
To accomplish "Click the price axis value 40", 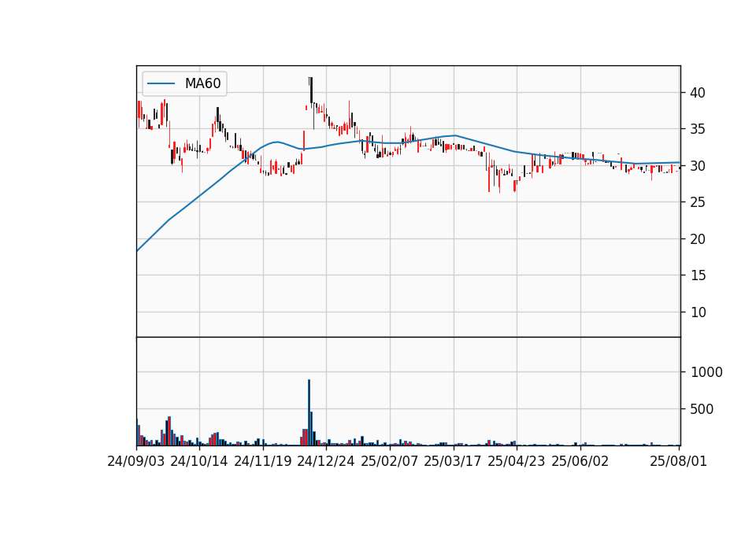I will [698, 93].
